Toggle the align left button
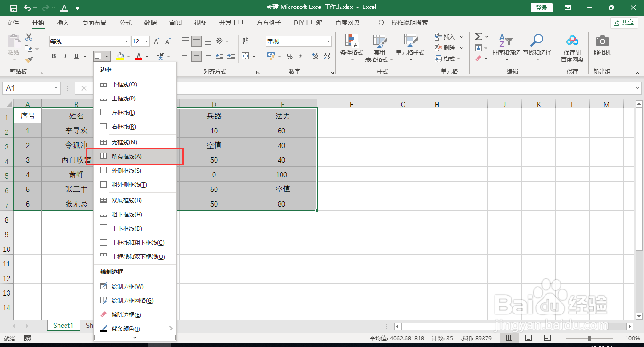The width and height of the screenshot is (644, 347). [x=185, y=57]
